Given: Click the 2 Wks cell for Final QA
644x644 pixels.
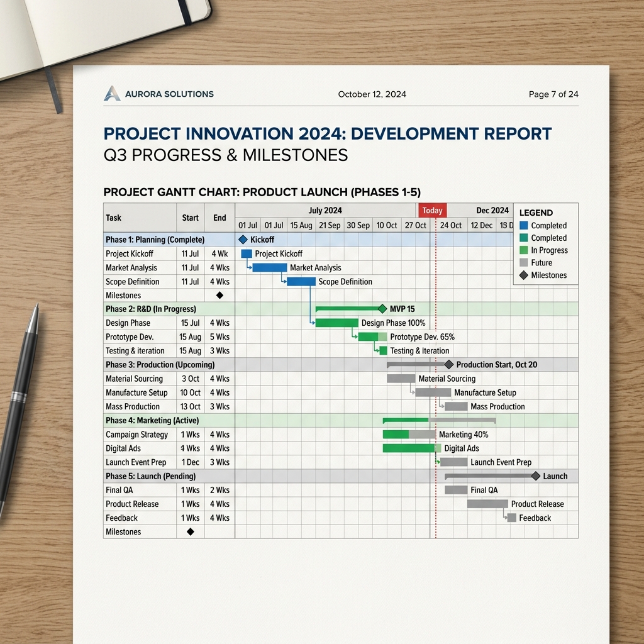Looking at the screenshot, I should tap(219, 490).
